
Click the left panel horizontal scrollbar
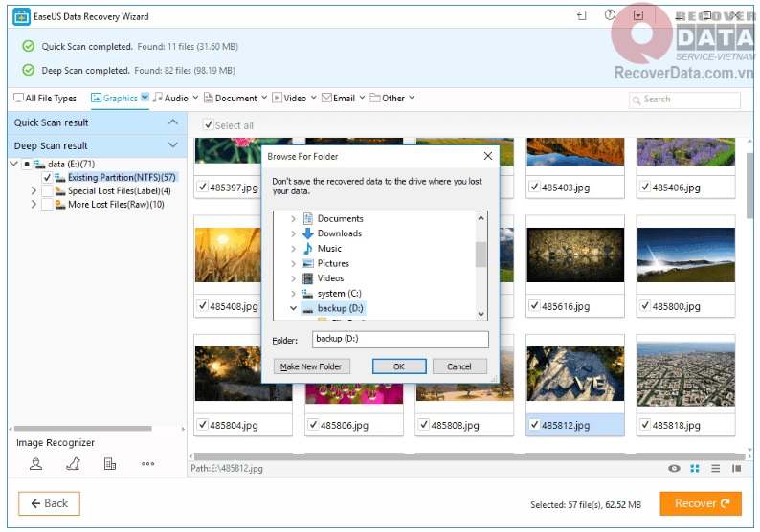83,429
